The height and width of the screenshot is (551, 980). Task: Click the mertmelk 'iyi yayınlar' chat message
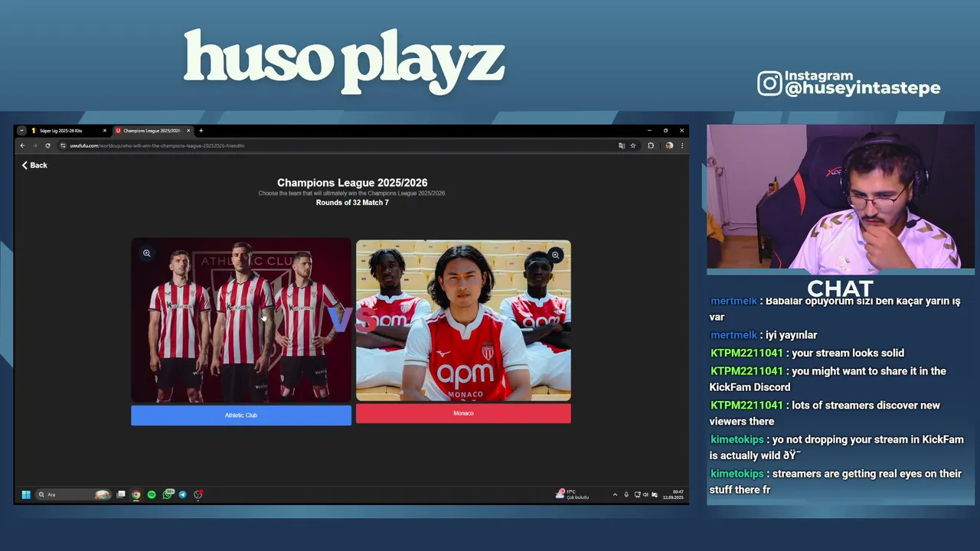pyautogui.click(x=763, y=335)
